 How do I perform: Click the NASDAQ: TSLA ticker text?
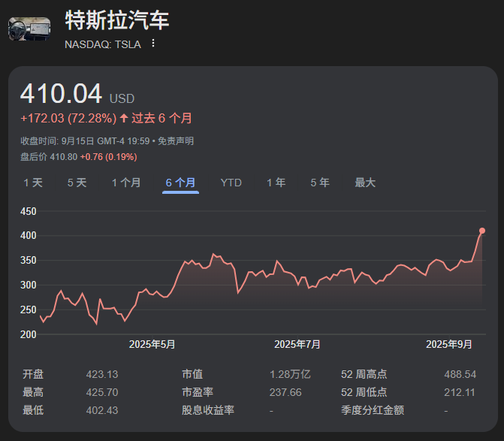[103, 44]
